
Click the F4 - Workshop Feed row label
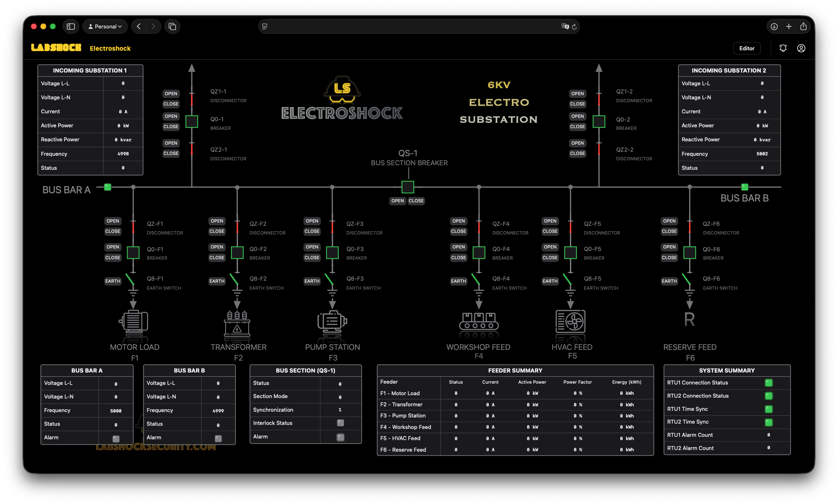[406, 427]
